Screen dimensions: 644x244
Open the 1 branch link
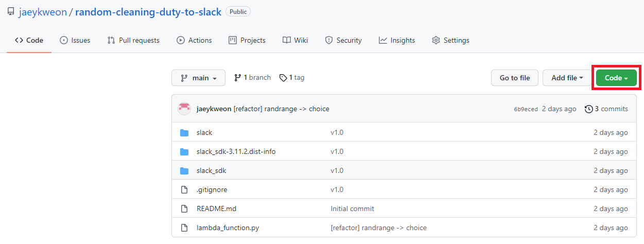[252, 78]
